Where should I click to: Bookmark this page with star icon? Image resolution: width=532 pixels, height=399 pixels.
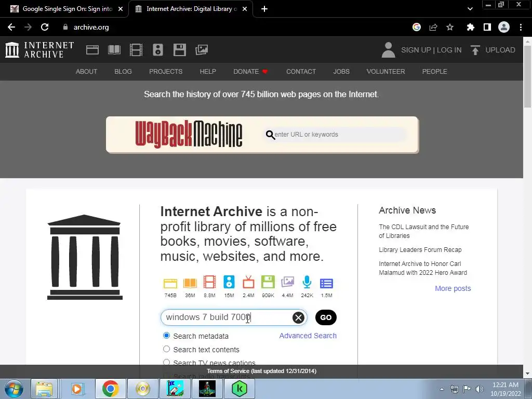pyautogui.click(x=450, y=27)
